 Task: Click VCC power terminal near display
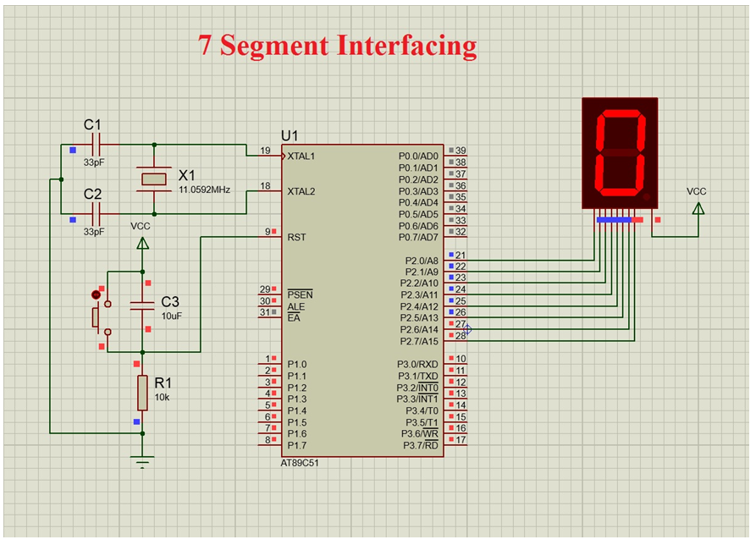click(x=698, y=209)
